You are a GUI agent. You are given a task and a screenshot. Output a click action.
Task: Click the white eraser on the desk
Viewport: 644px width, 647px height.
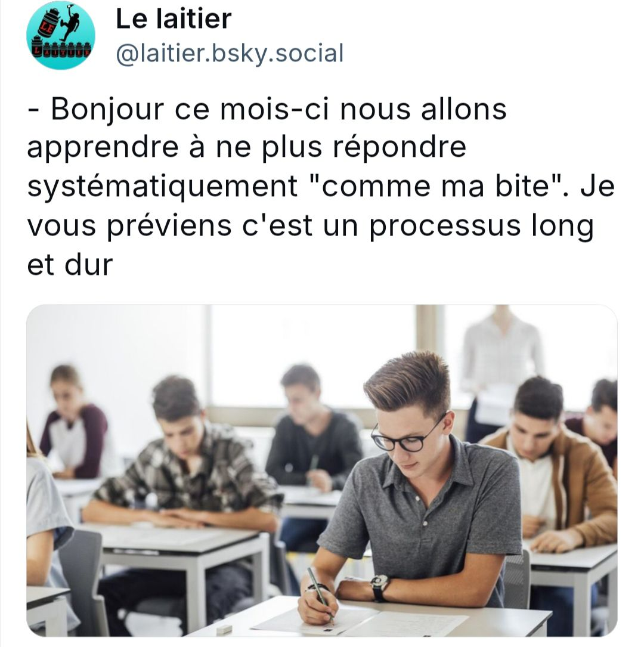pyautogui.click(x=223, y=629)
